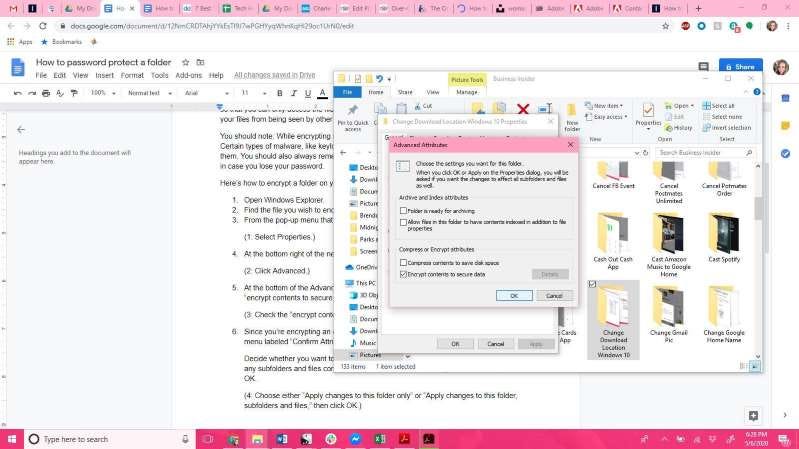Open the Docs Format menu
This screenshot has width=799, height=449.
[132, 75]
